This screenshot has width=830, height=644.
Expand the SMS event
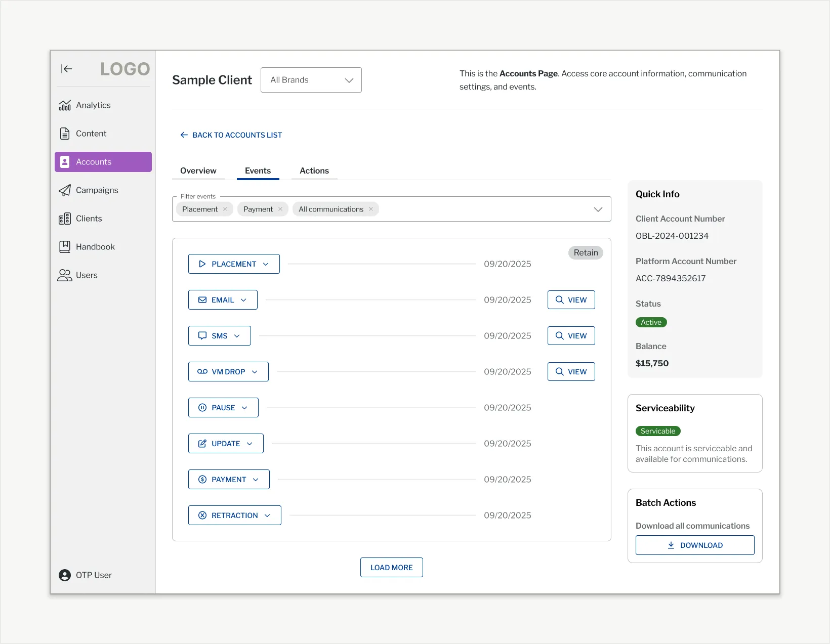pyautogui.click(x=220, y=336)
